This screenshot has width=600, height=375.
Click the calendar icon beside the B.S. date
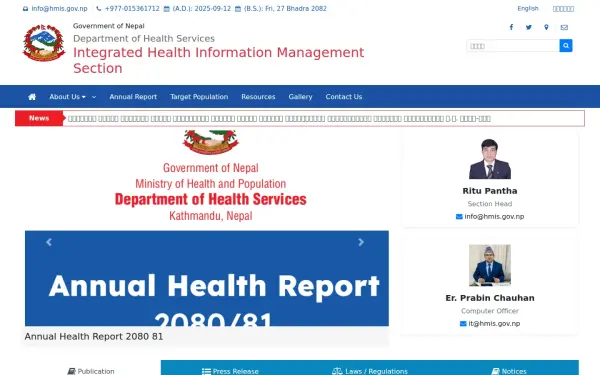click(x=238, y=9)
